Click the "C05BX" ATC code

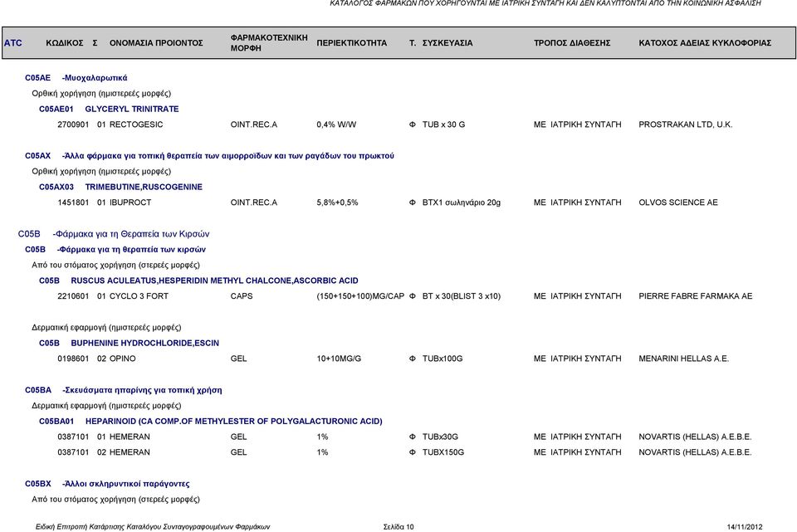38,484
